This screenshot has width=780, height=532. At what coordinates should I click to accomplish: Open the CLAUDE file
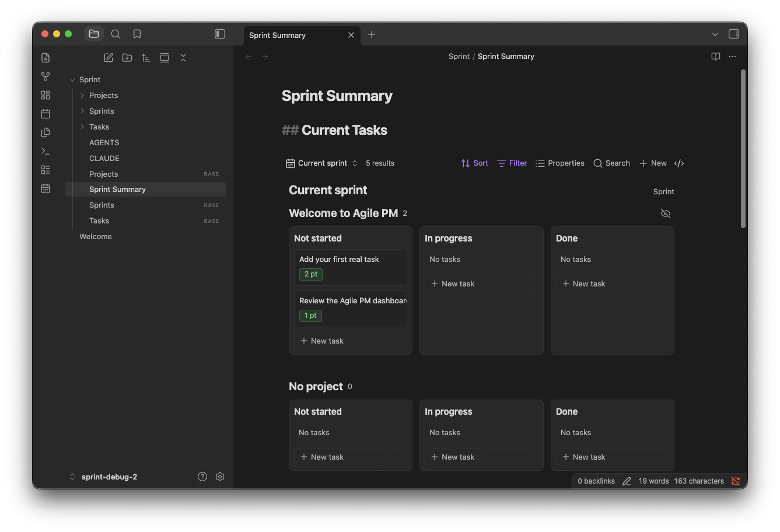tap(146, 158)
